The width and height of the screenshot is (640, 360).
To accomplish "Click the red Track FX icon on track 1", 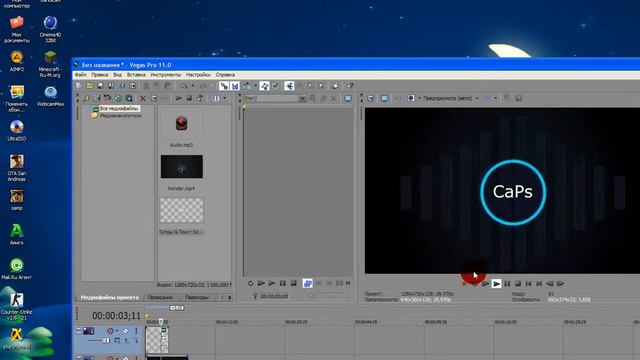I will pyautogui.click(x=110, y=331).
